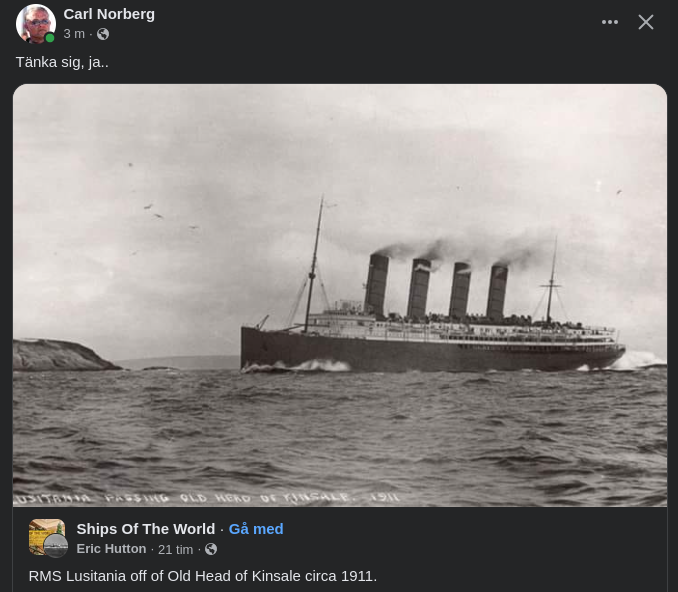Click the Tänka sig, ja.. post text
Image resolution: width=678 pixels, height=592 pixels.
pos(62,62)
